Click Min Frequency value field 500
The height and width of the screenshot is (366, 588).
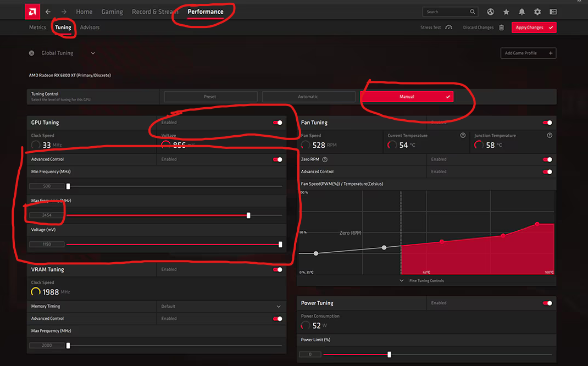pos(47,186)
